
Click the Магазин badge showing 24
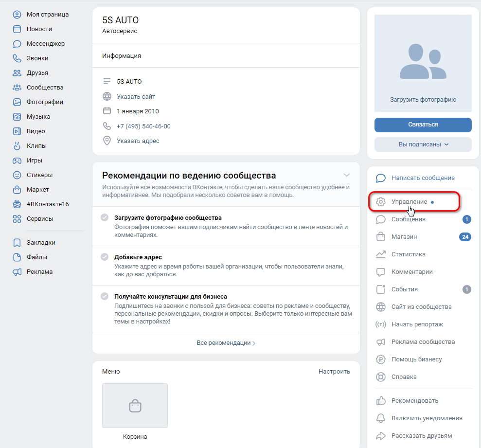pyautogui.click(x=465, y=237)
